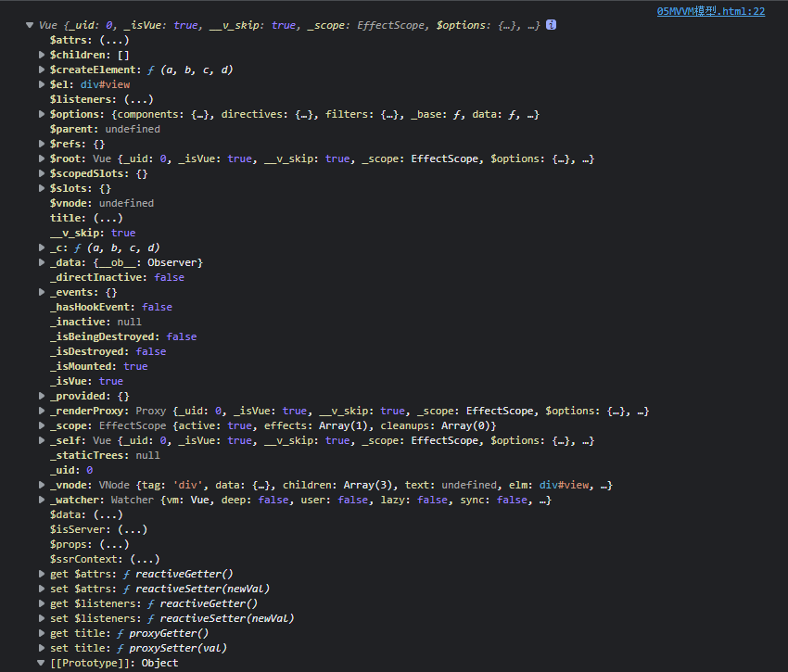The height and width of the screenshot is (672, 788).
Task: Select the _isMounted: true row
Action: [99, 366]
